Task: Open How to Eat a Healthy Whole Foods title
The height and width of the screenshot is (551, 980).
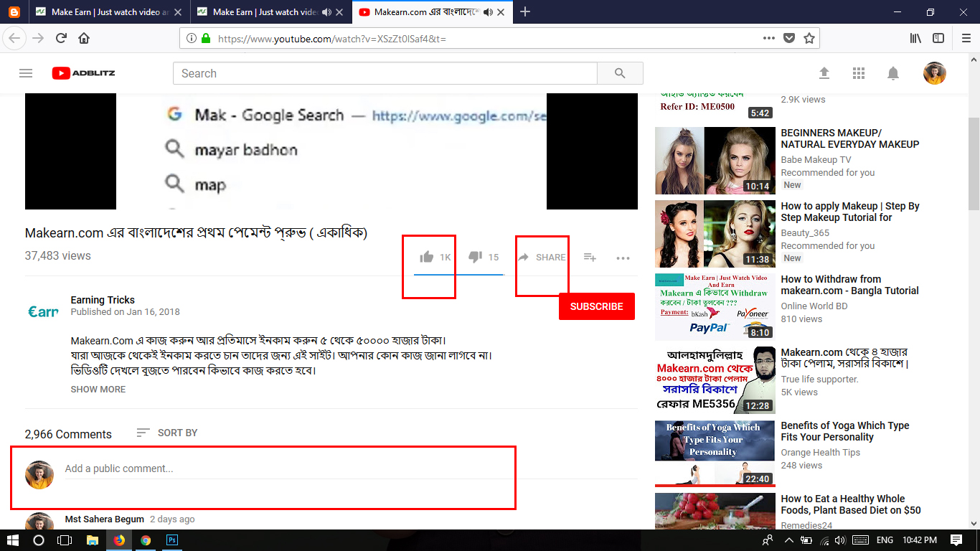Action: 851,504
